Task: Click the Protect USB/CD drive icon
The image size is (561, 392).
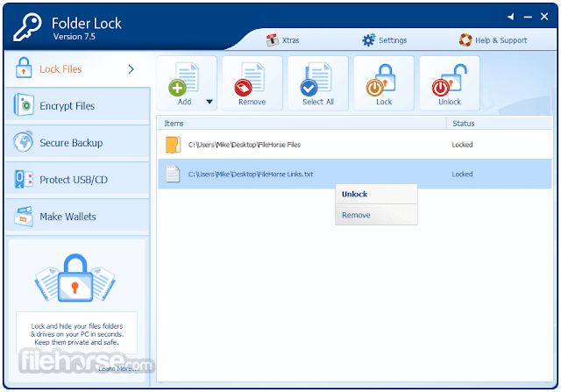Action: pyautogui.click(x=24, y=179)
